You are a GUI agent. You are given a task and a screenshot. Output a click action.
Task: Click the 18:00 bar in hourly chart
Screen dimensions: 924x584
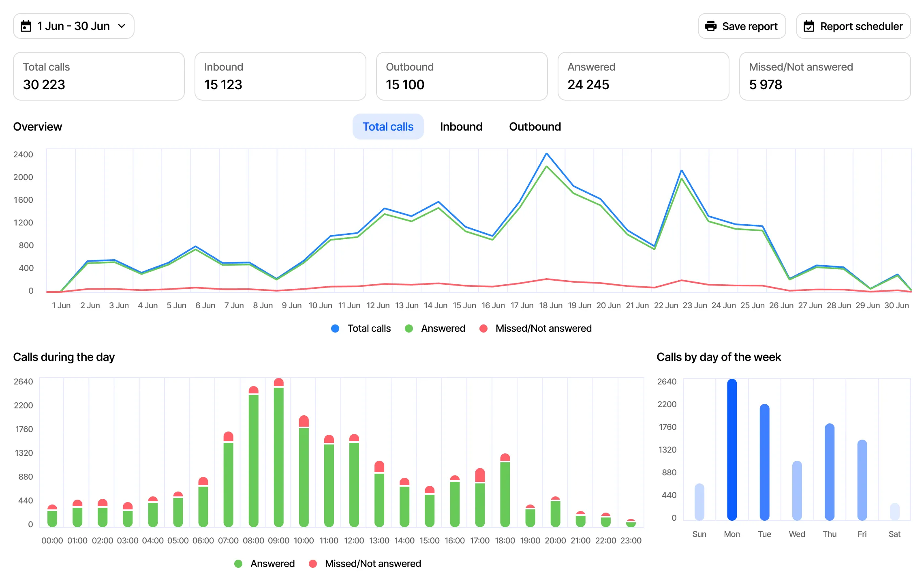(x=505, y=490)
